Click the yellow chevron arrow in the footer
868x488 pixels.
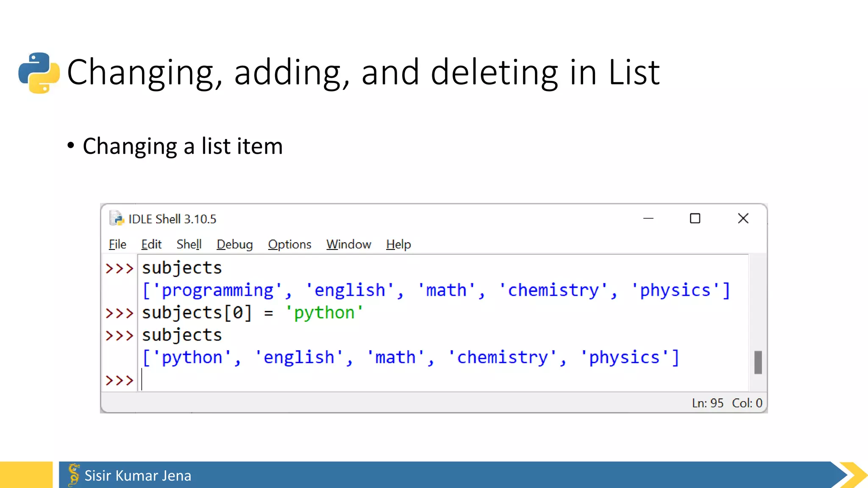click(854, 475)
